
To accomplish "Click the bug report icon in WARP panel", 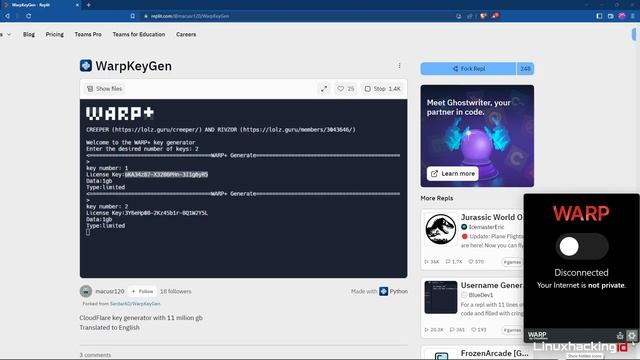I will click(x=620, y=336).
